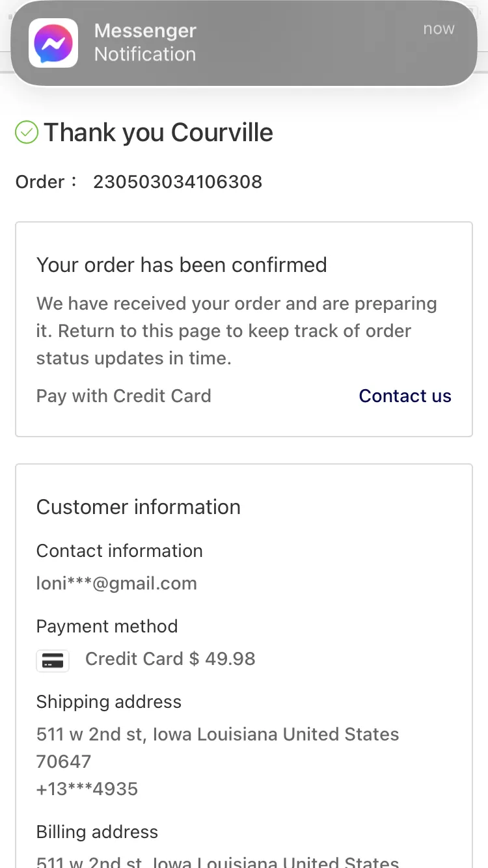Tap the Messenger Notification banner text
The height and width of the screenshot is (868, 488).
point(145,42)
